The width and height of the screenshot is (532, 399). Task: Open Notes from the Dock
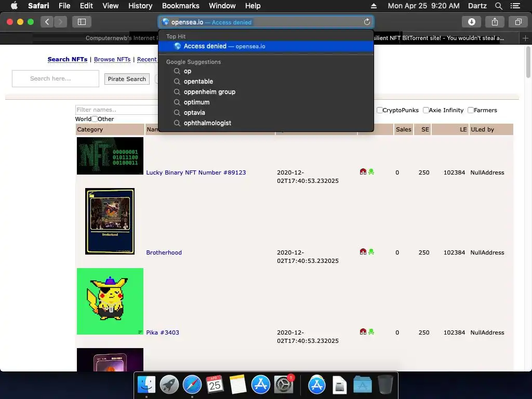tap(237, 384)
